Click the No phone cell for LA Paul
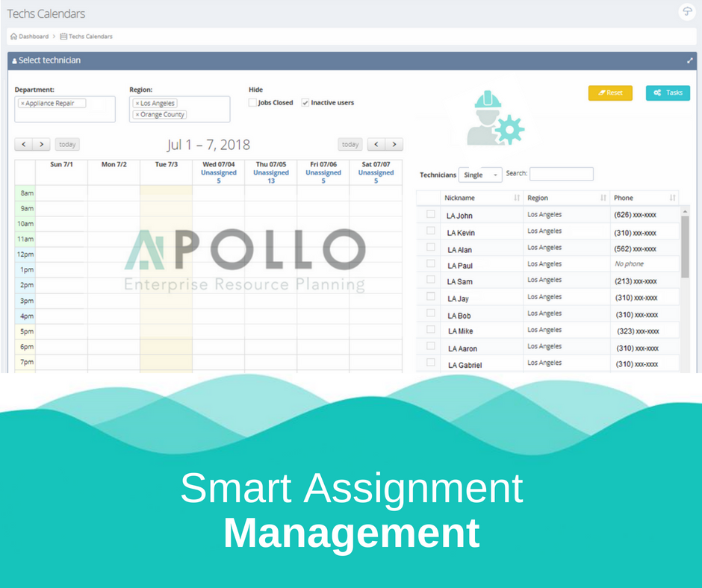The height and width of the screenshot is (588, 702). (629, 264)
